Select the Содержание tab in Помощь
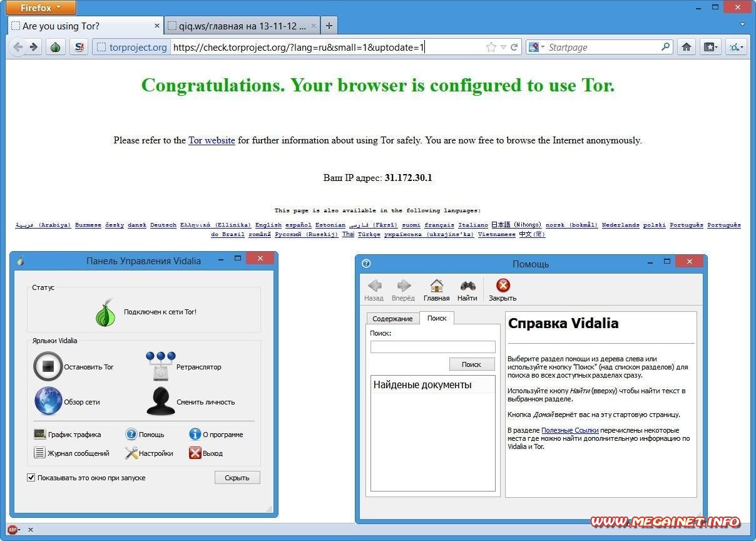Image resolution: width=756 pixels, height=541 pixels. point(392,318)
